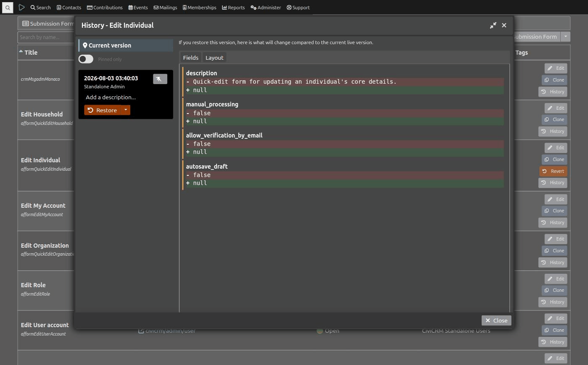The width and height of the screenshot is (588, 365).
Task: Open Submission Form button dropdown arrow
Action: (566, 37)
